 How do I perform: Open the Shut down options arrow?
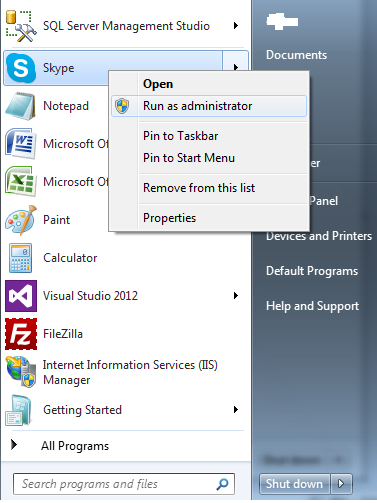click(341, 483)
